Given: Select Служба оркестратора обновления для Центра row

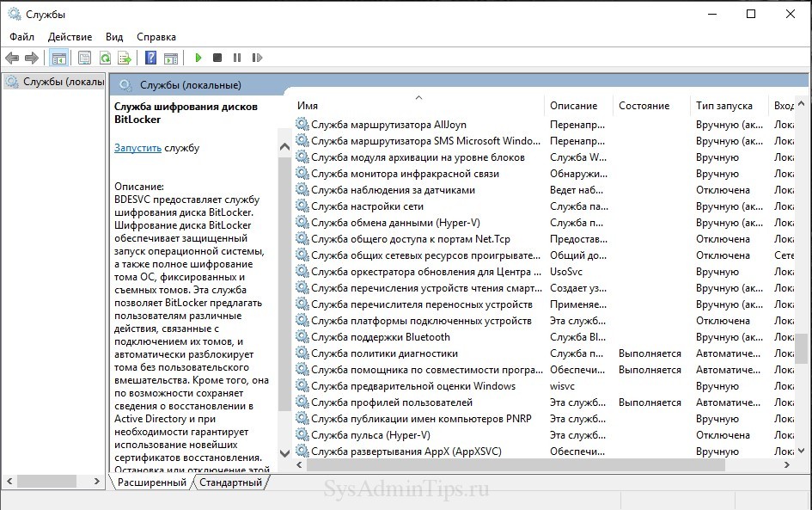Looking at the screenshot, I should [544, 272].
